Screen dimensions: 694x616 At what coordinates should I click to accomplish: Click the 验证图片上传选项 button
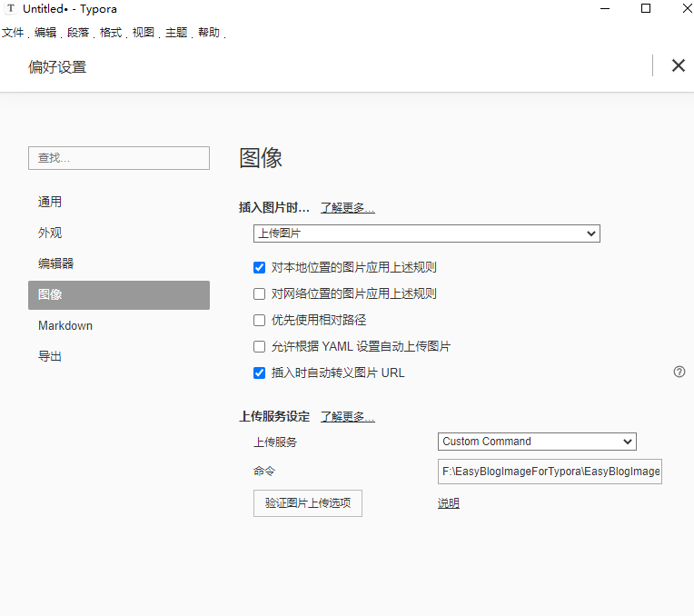tap(308, 503)
